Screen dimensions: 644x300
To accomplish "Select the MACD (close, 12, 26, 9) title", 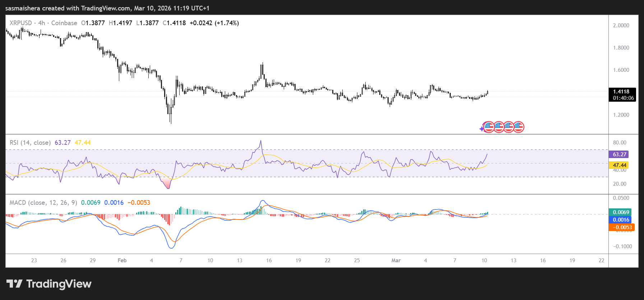I will (43, 203).
